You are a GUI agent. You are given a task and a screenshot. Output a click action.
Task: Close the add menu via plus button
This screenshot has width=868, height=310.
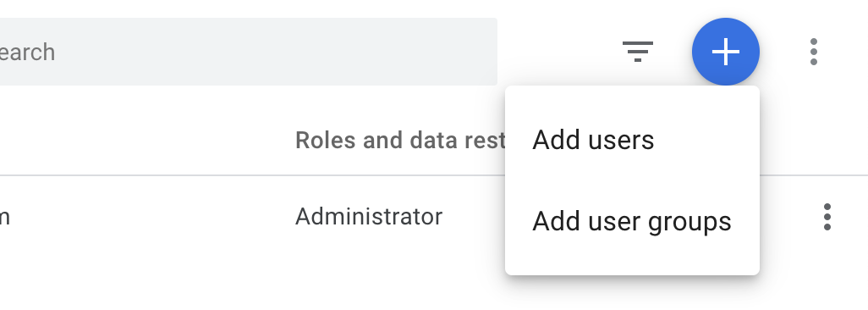[x=726, y=52]
